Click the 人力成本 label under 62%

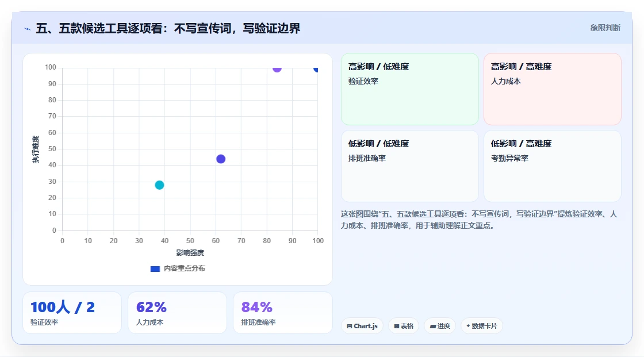click(149, 323)
